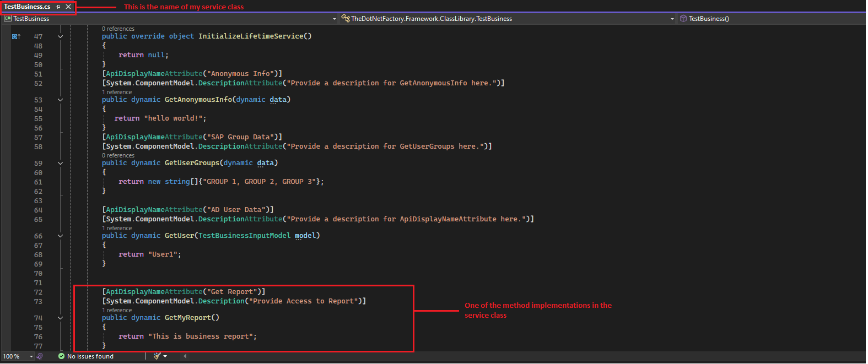This screenshot has width=868, height=364.
Task: Click the override indicator glyph on line 47
Action: click(x=16, y=36)
